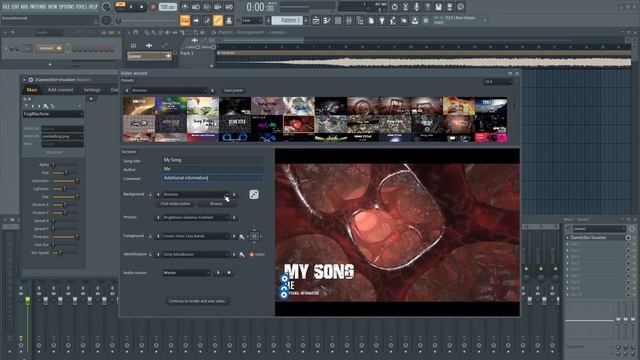
Task: Open the PATTERNS menu
Action: (38, 7)
